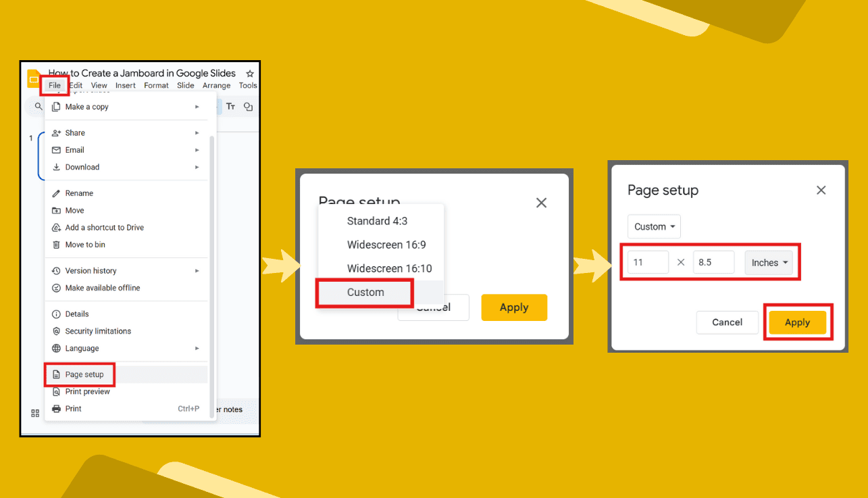
Task: Open the Inches unit dropdown
Action: coord(769,262)
